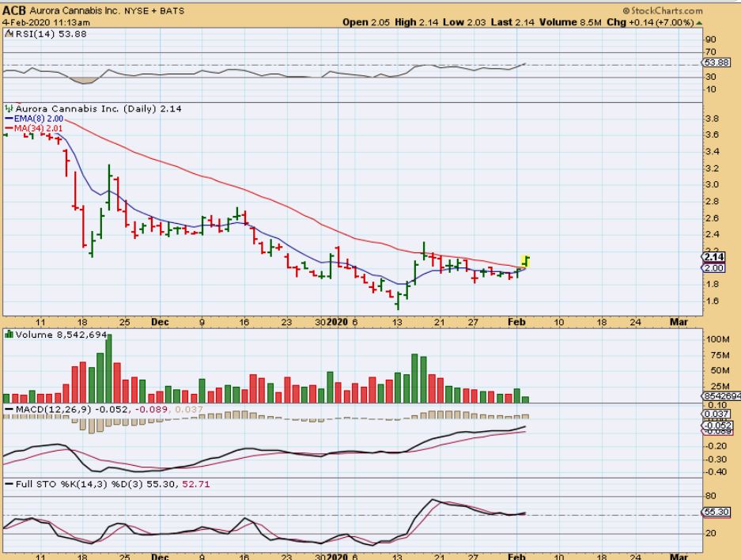Click the blue EMA(8) 2.00 legend entry
This screenshot has height=560, width=741.
(x=34, y=119)
